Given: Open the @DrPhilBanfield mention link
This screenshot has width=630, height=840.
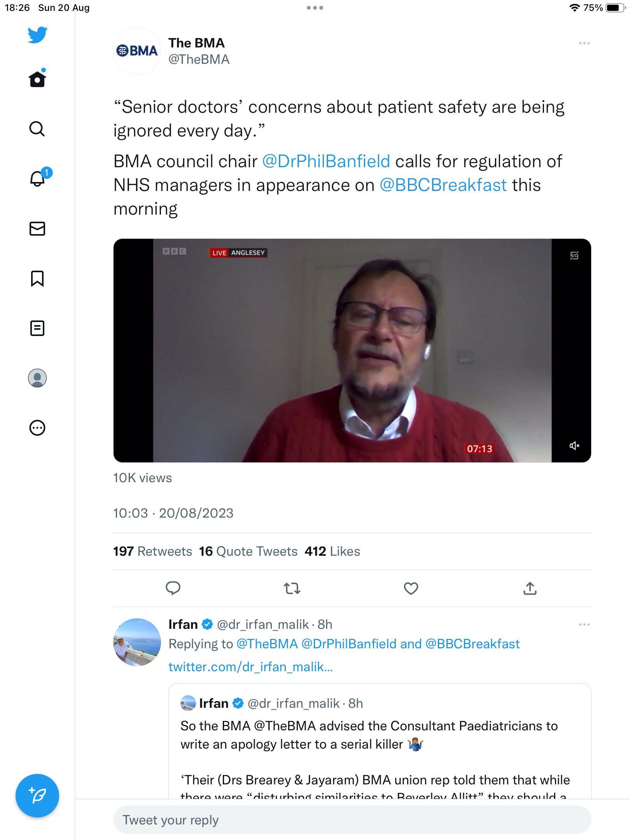Looking at the screenshot, I should tap(326, 161).
